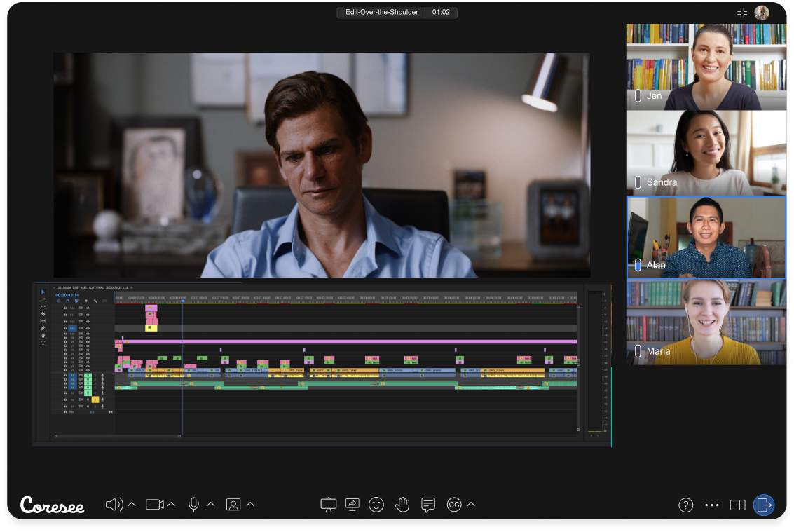The image size is (794, 532).
Task: Open the more options ellipsis
Action: [x=712, y=505]
